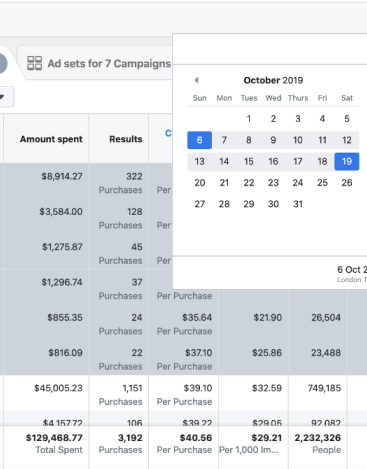The height and width of the screenshot is (469, 367).
Task: Choose October 27 in calendar
Action: pos(199,204)
